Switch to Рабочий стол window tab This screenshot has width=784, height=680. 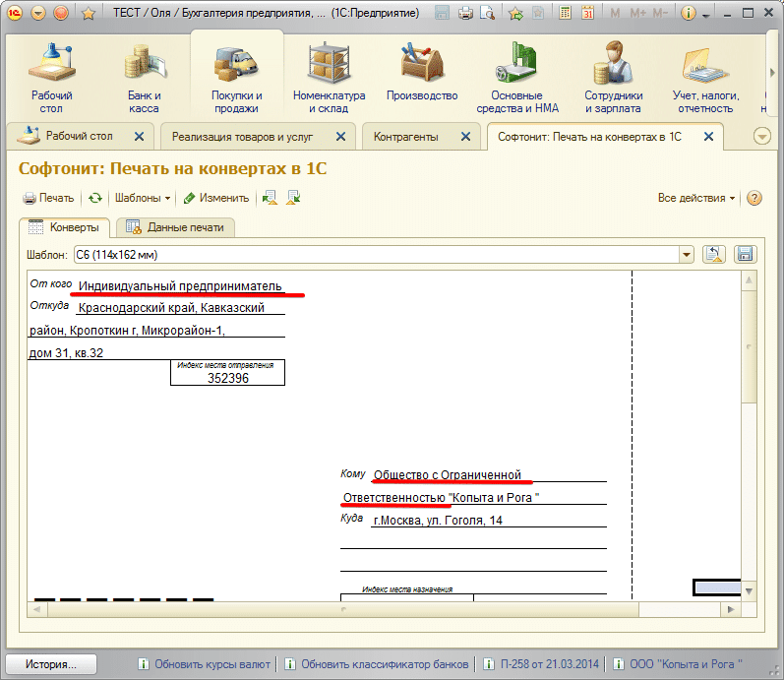click(x=79, y=136)
